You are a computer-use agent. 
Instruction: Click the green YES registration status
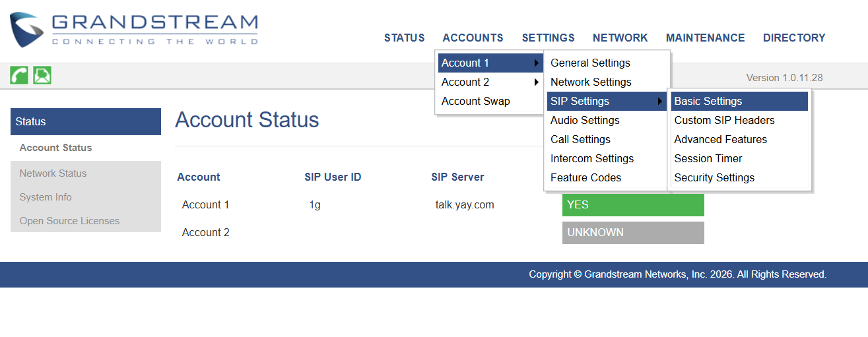633,205
